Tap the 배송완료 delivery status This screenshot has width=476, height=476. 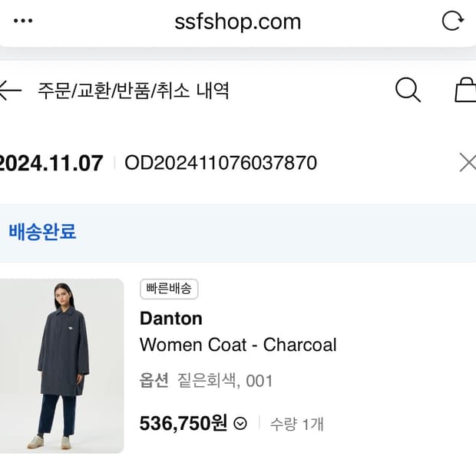pos(43,232)
